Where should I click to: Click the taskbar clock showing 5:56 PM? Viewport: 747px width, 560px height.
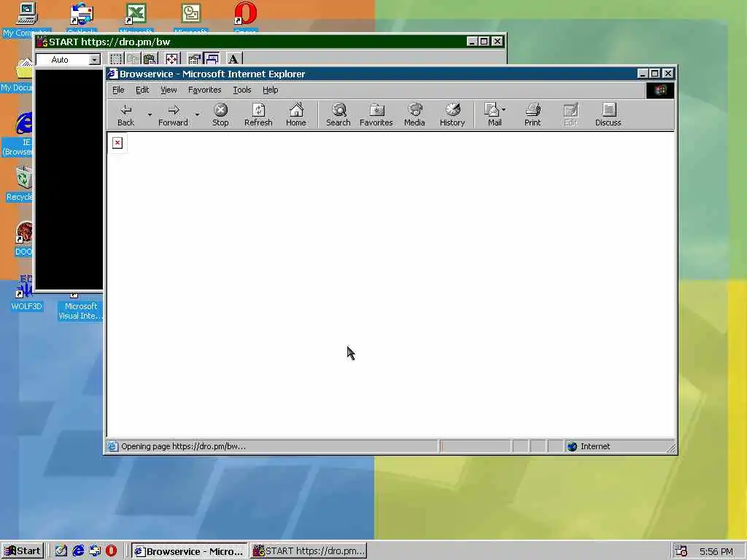point(716,551)
